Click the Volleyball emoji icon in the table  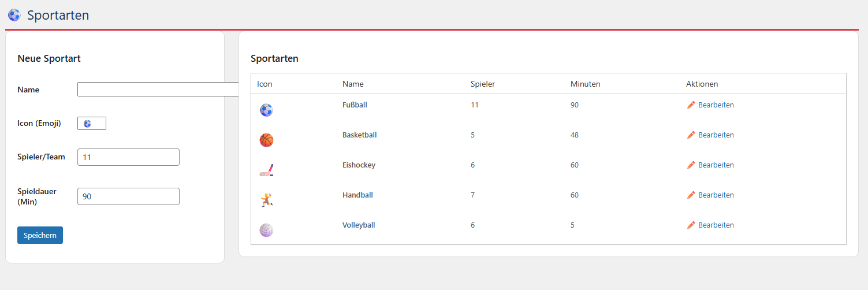click(266, 230)
